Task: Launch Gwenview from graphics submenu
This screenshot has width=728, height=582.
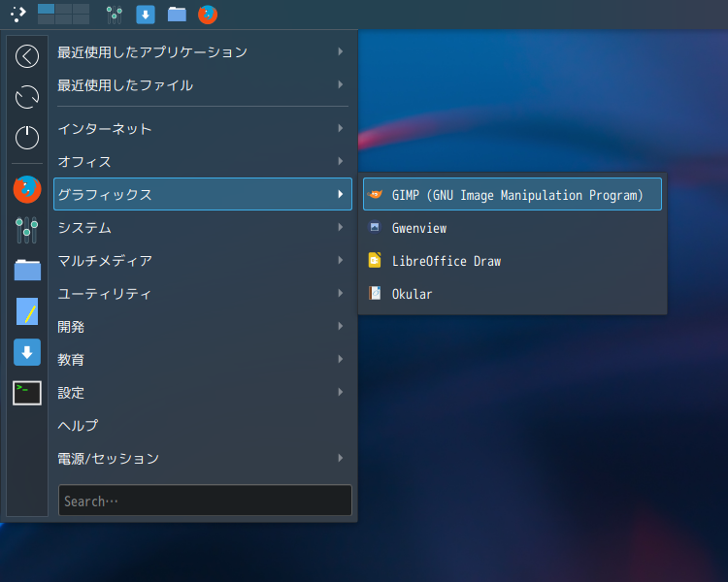Action: [x=513, y=227]
